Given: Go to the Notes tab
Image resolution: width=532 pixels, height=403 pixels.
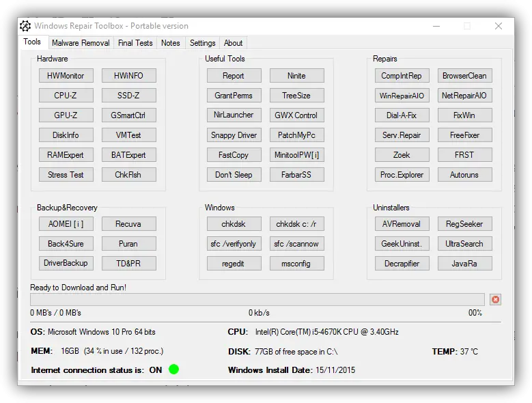Looking at the screenshot, I should (170, 43).
